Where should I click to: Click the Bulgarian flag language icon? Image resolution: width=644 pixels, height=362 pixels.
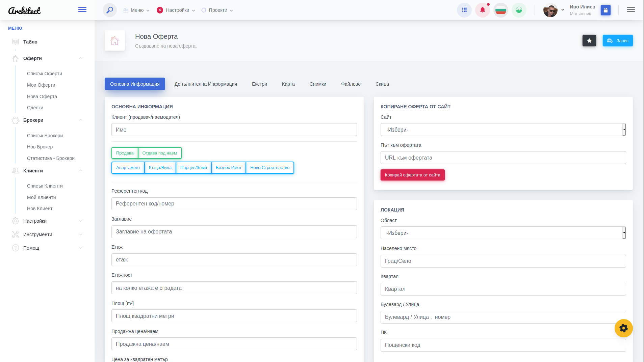(x=500, y=10)
